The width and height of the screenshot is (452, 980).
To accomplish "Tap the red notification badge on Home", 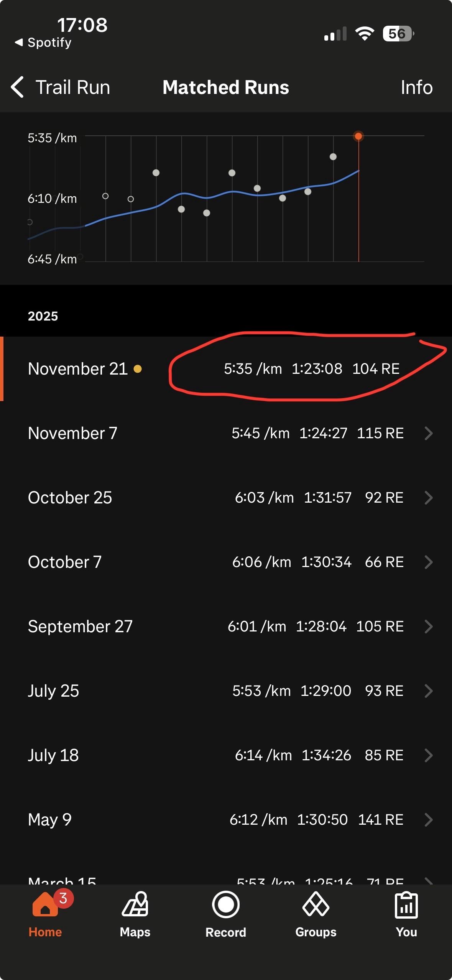I will tap(64, 898).
